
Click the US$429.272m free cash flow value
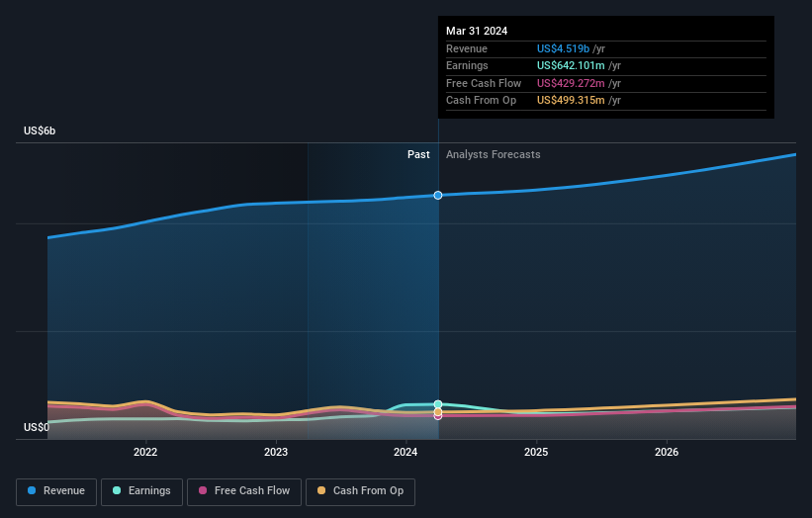[x=571, y=83]
